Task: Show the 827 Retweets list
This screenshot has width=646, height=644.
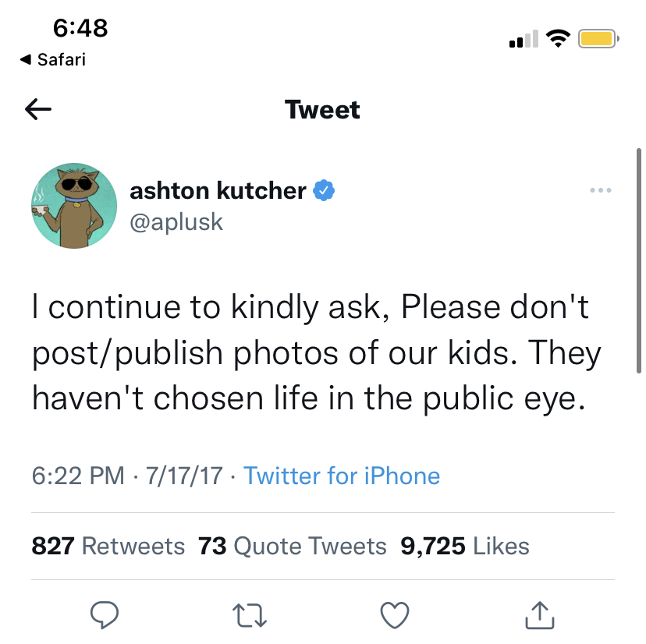Action: 108,546
